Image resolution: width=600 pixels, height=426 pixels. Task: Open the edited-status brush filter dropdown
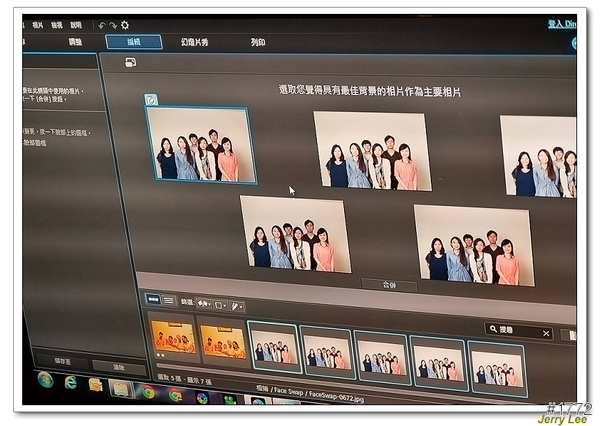coord(238,305)
